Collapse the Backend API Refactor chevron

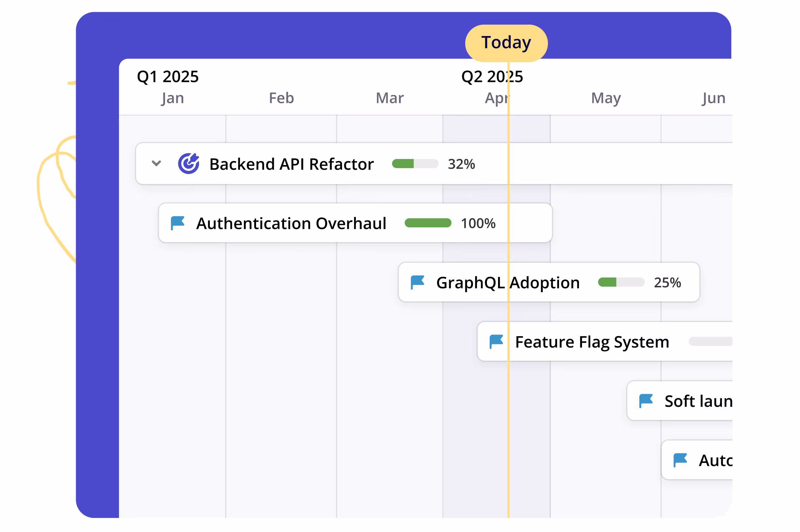point(156,163)
